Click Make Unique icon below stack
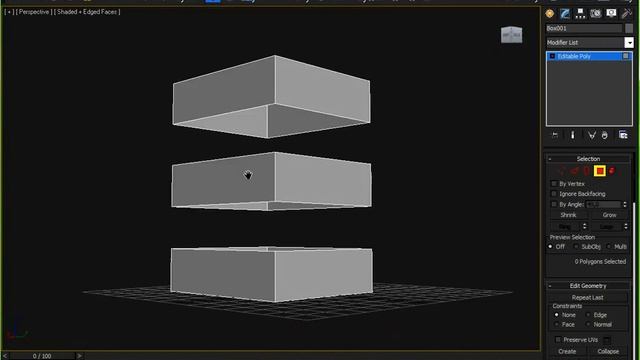The height and width of the screenshot is (360, 640). pos(591,135)
